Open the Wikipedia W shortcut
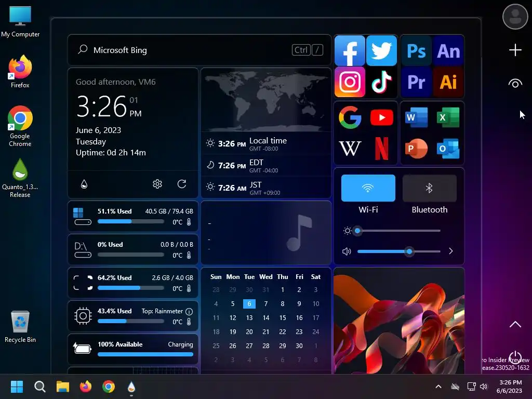 click(x=350, y=148)
